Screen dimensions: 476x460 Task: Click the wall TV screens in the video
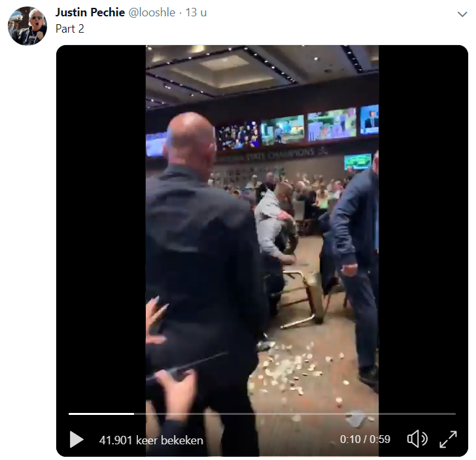tap(282, 130)
